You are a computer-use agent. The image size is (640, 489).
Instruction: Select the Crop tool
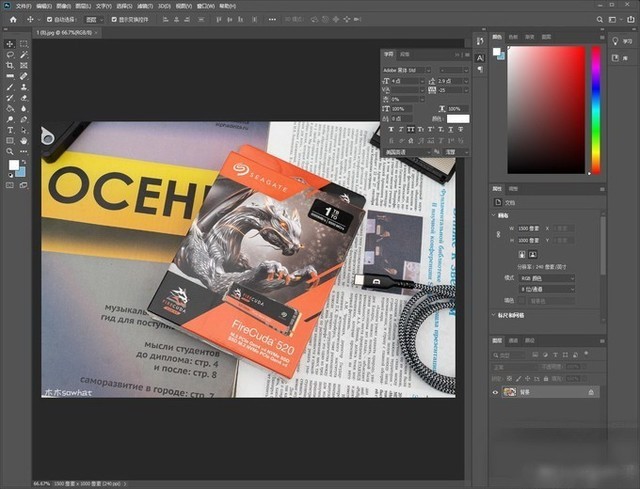(x=10, y=65)
